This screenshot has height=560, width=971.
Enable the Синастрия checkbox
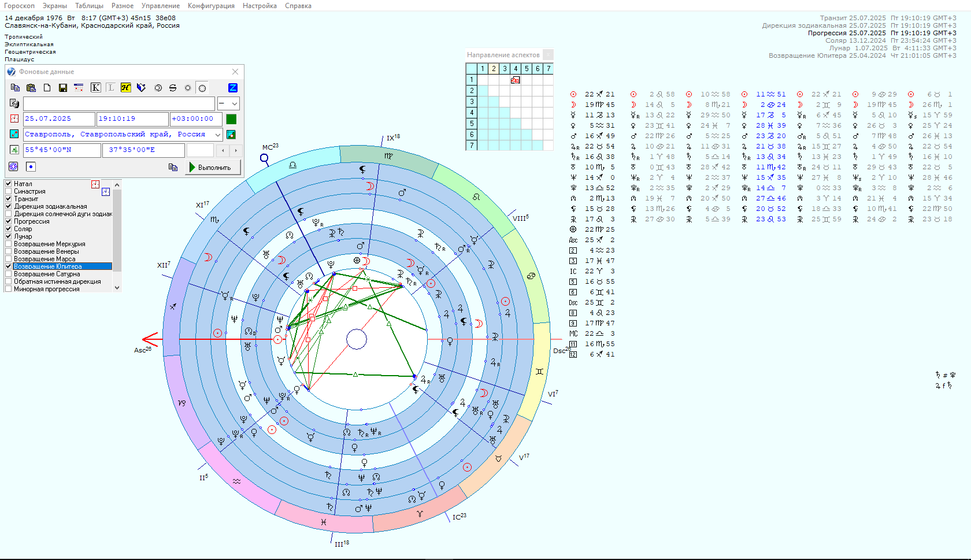click(x=9, y=191)
